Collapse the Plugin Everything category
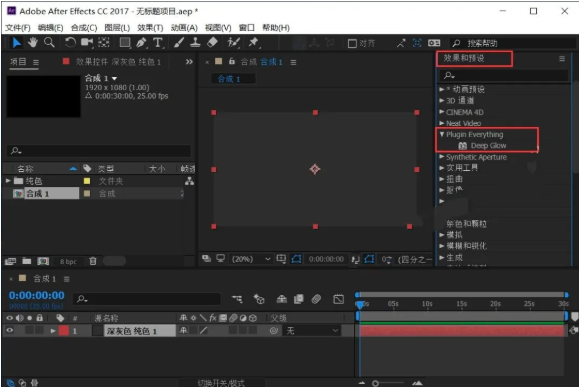Image resolution: width=579 pixels, height=389 pixels. point(442,134)
